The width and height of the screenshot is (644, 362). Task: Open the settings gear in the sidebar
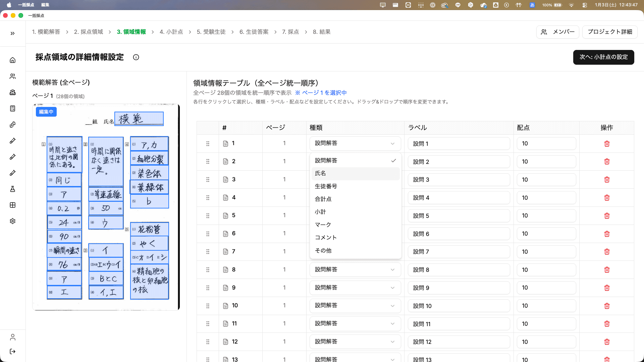(x=12, y=221)
